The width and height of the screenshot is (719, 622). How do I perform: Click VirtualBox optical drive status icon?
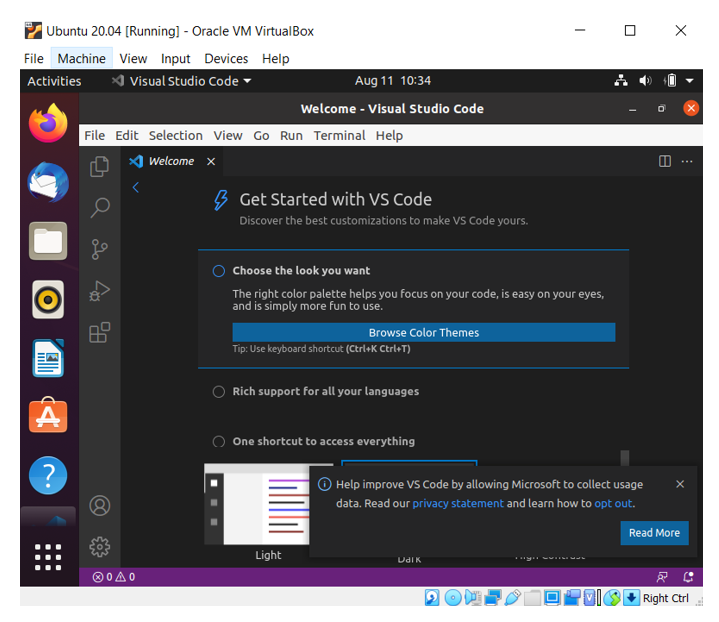(x=453, y=598)
